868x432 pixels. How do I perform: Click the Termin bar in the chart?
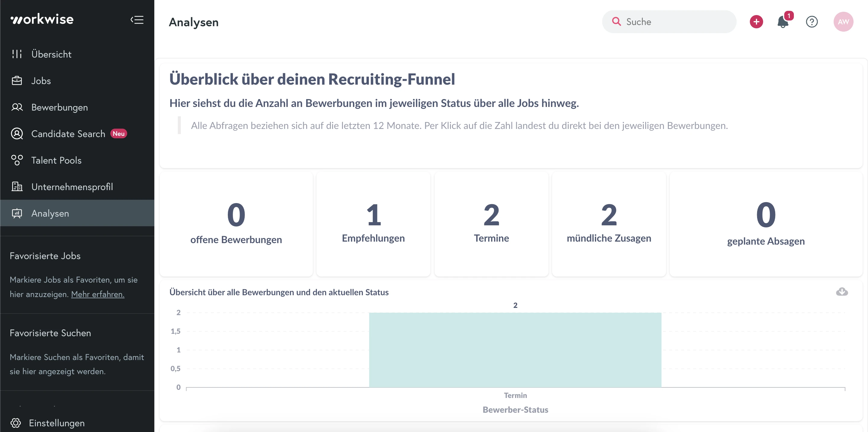pyautogui.click(x=515, y=350)
